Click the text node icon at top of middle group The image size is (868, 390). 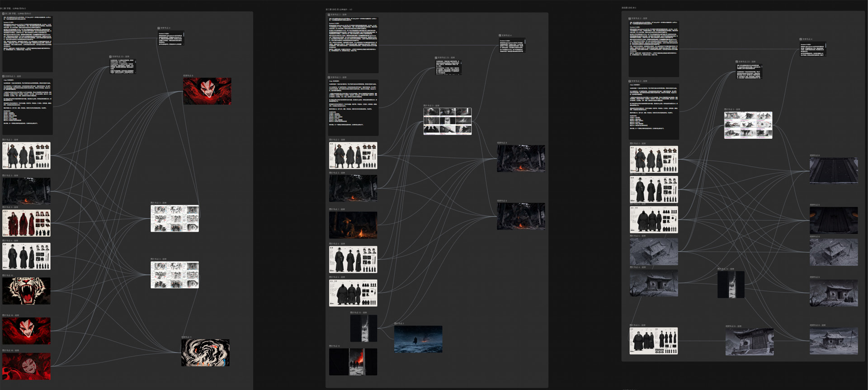329,15
